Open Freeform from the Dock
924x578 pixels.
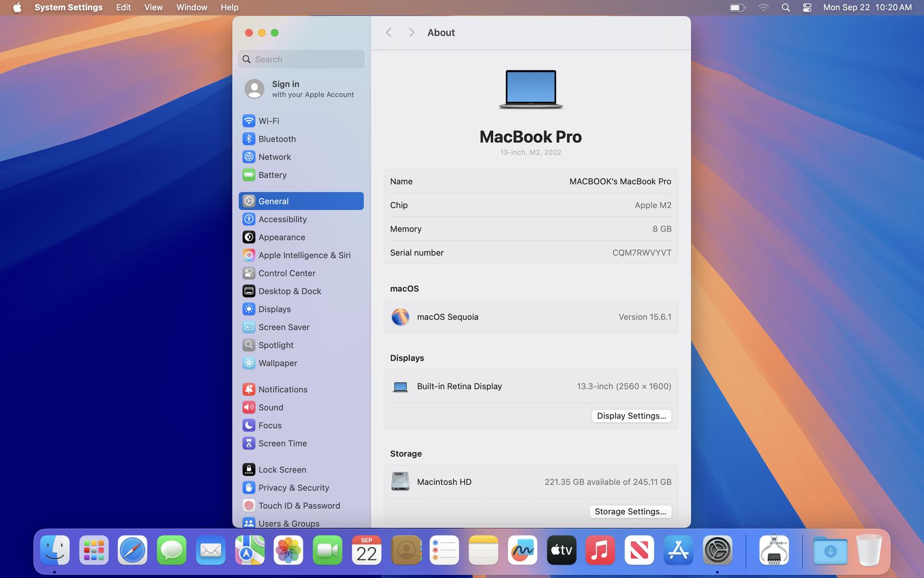(522, 550)
